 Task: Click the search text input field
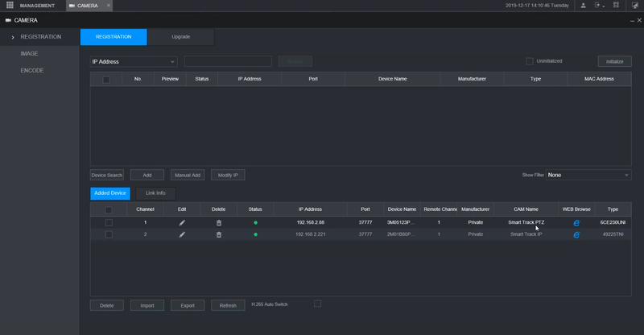[228, 61]
